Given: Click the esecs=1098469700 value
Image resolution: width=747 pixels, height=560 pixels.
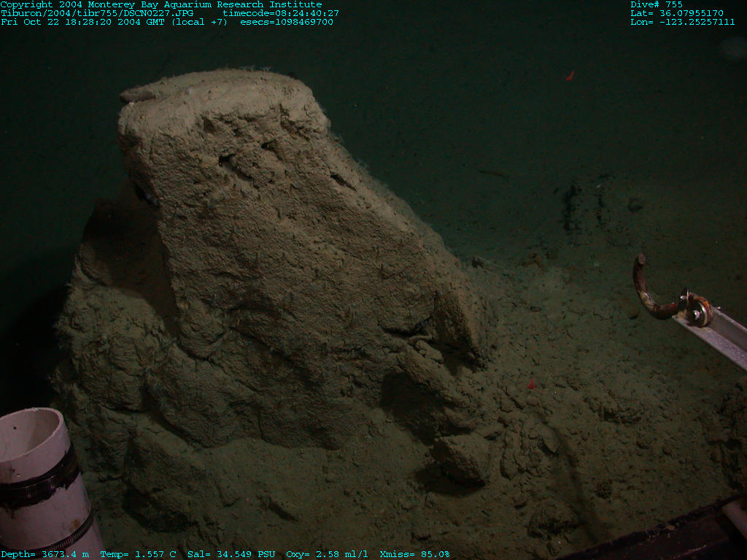Looking at the screenshot, I should pos(287,22).
